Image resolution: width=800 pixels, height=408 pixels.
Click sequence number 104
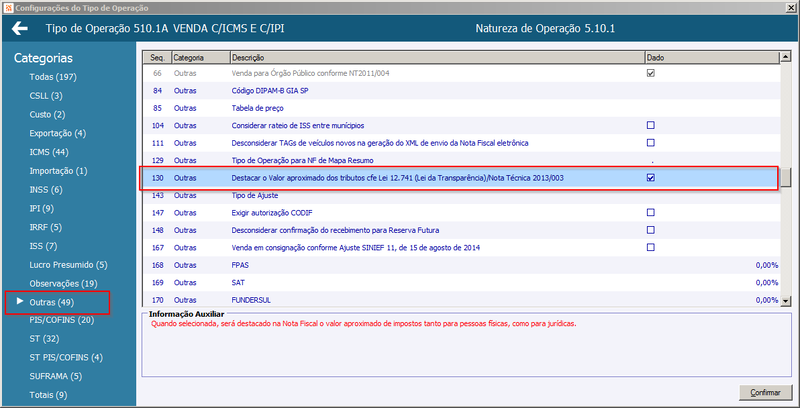pyautogui.click(x=157, y=125)
